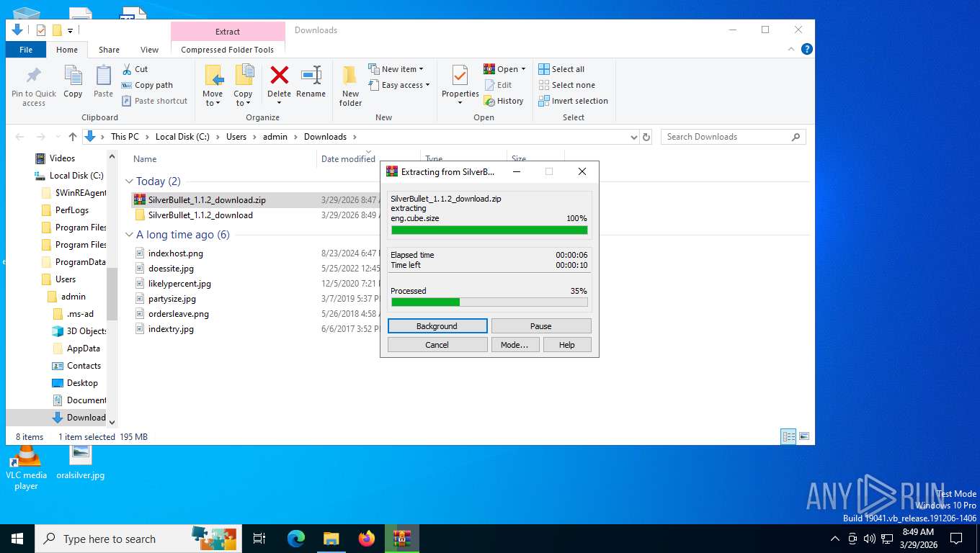980x553 pixels.
Task: Click Background in extraction dialog
Action: tap(437, 326)
